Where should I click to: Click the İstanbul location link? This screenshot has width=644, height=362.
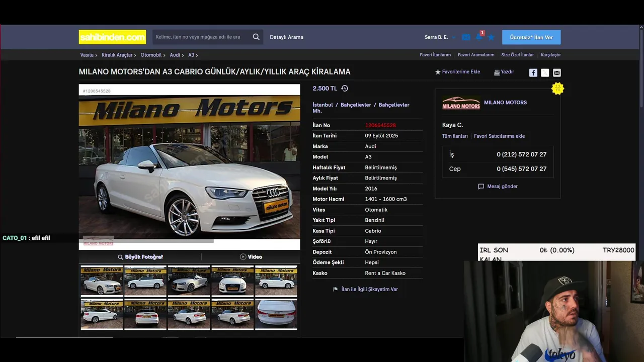(x=323, y=105)
